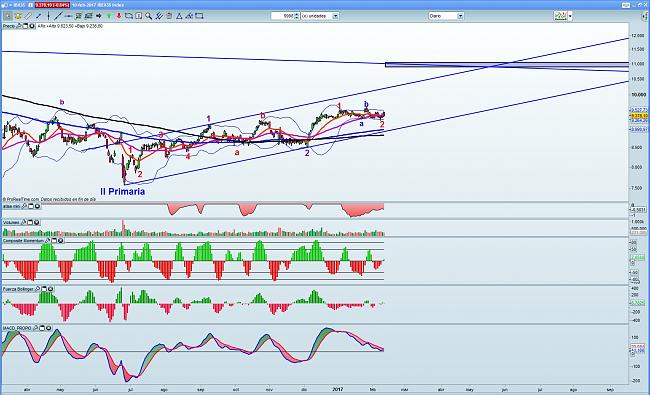Select the magnifying glass zoom tool
Viewport: 650px width, 395px height.
point(148,16)
